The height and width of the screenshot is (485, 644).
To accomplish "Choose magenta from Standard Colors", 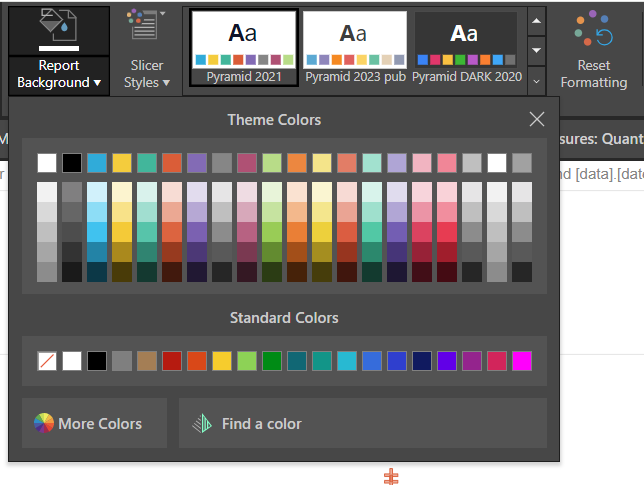I will (522, 361).
